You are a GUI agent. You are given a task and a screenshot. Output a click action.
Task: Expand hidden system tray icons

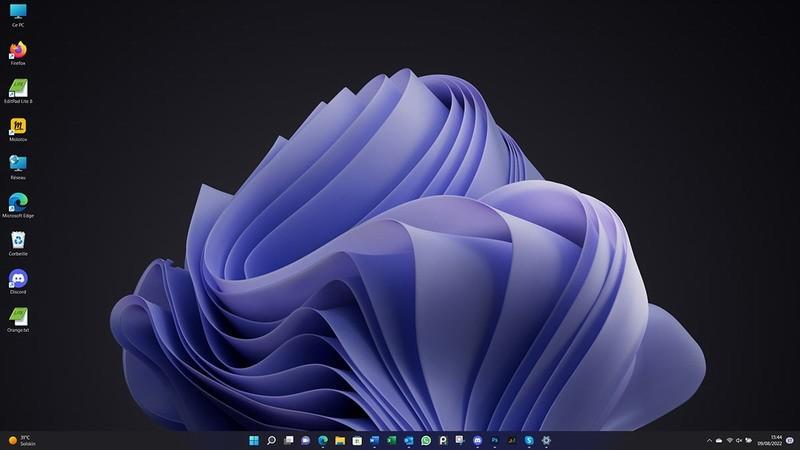(709, 440)
